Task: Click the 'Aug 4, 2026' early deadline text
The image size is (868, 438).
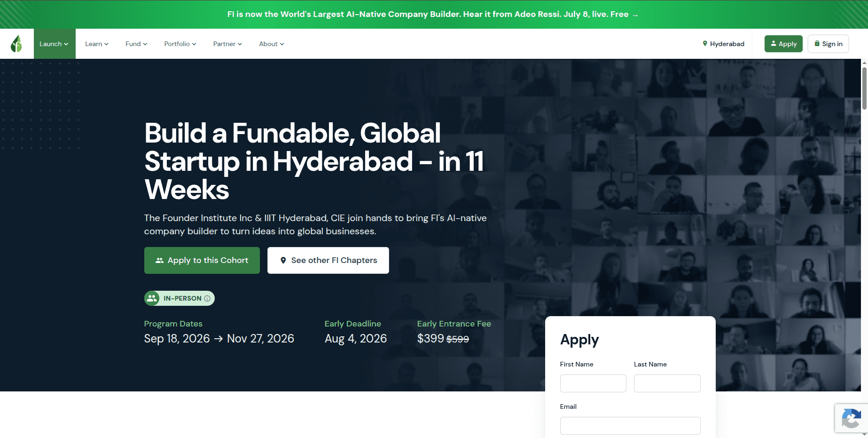Action: (x=356, y=339)
